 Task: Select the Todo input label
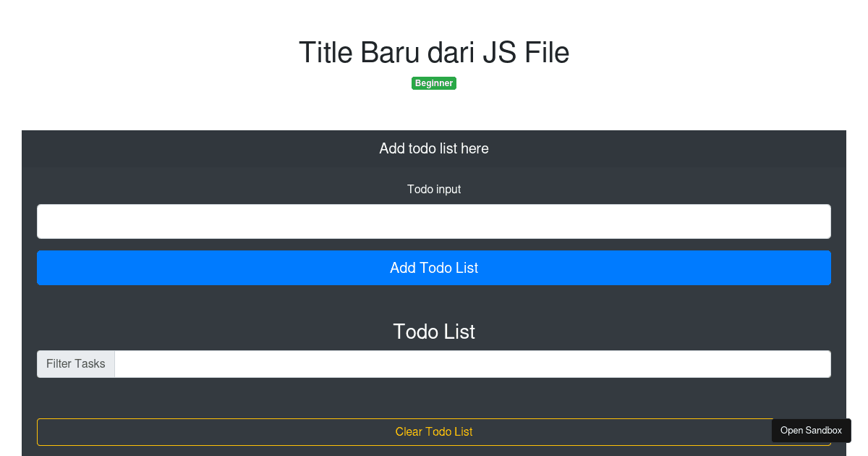[433, 189]
